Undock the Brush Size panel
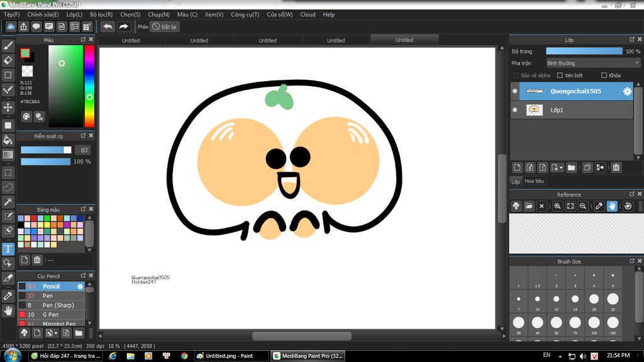644x362 pixels. coord(632,261)
